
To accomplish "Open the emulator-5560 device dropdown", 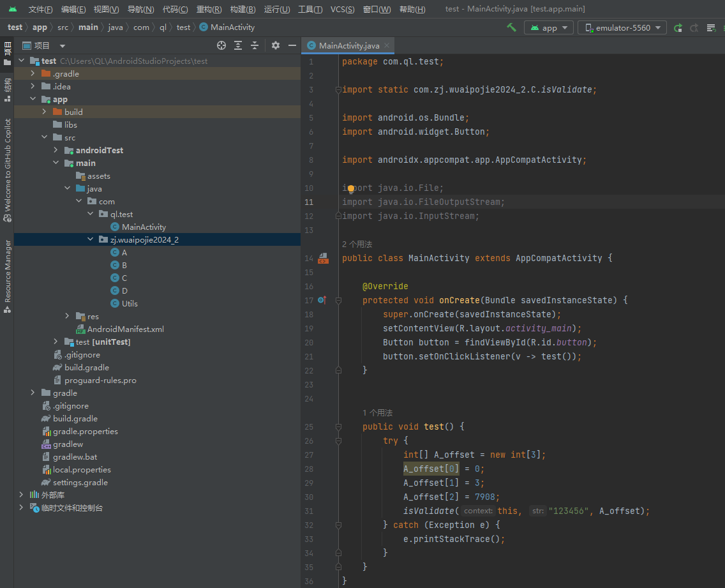I will (622, 27).
